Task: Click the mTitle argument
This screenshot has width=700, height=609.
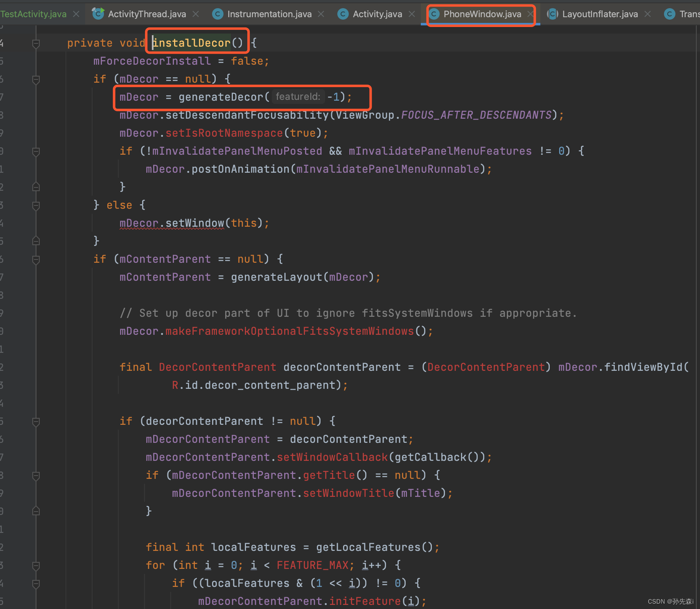Action: [x=421, y=493]
